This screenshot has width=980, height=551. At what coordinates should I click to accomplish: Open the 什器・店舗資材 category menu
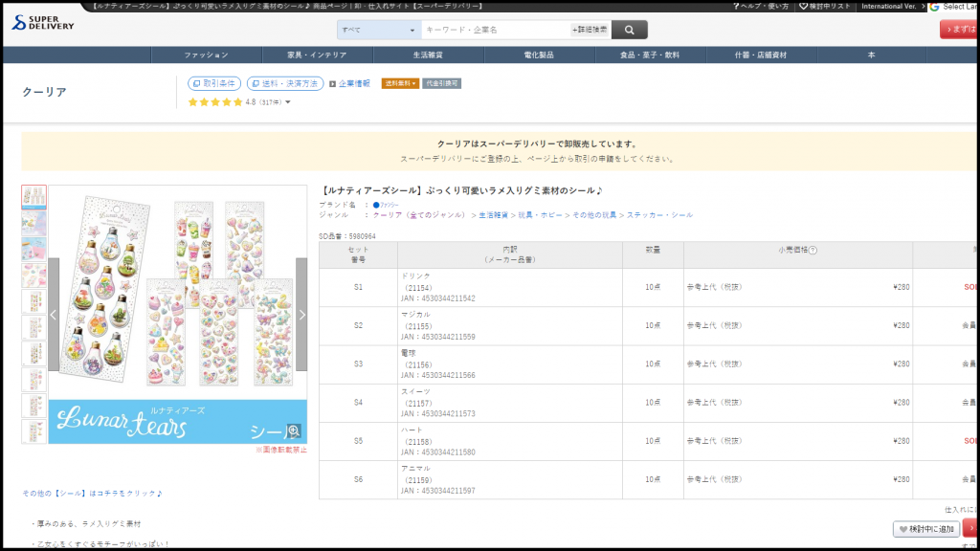[x=761, y=55]
